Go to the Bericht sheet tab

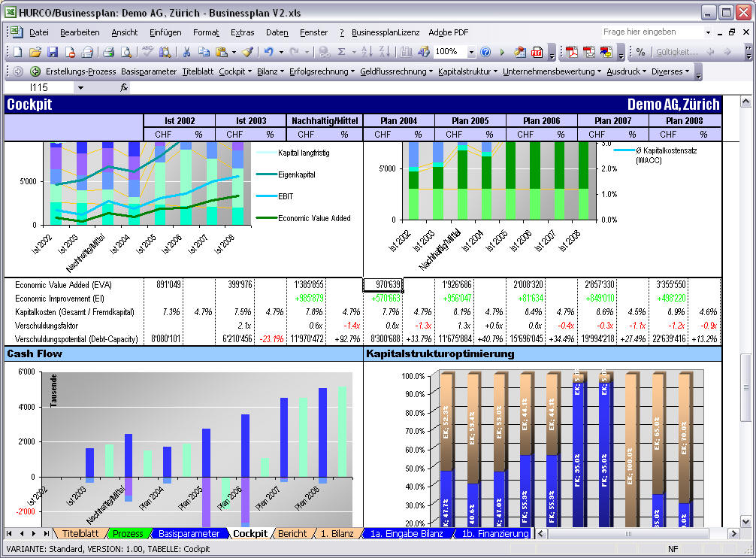[292, 533]
